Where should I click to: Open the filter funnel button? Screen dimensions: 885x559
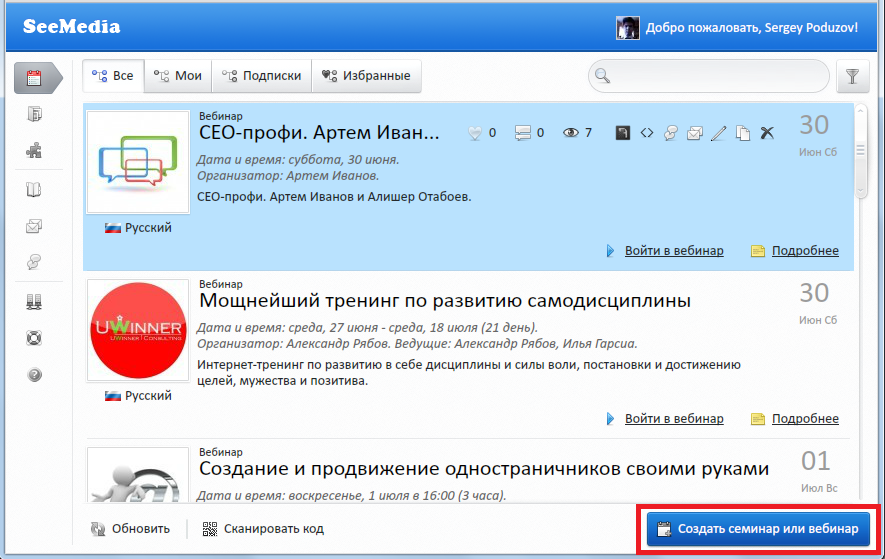(852, 76)
